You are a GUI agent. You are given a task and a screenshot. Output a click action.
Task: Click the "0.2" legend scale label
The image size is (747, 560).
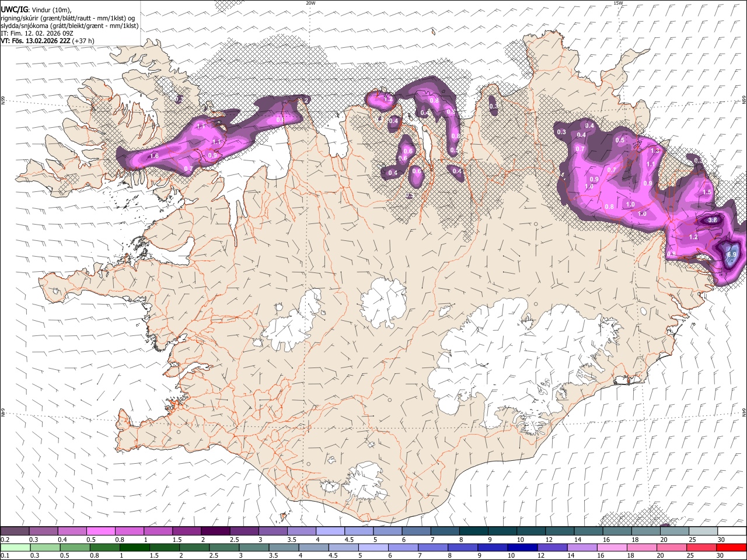pyautogui.click(x=5, y=540)
